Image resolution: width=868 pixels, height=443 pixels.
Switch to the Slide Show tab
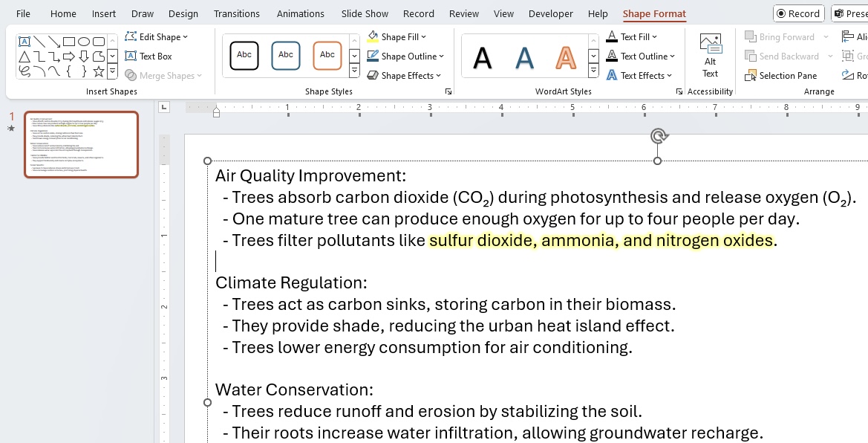pyautogui.click(x=365, y=13)
